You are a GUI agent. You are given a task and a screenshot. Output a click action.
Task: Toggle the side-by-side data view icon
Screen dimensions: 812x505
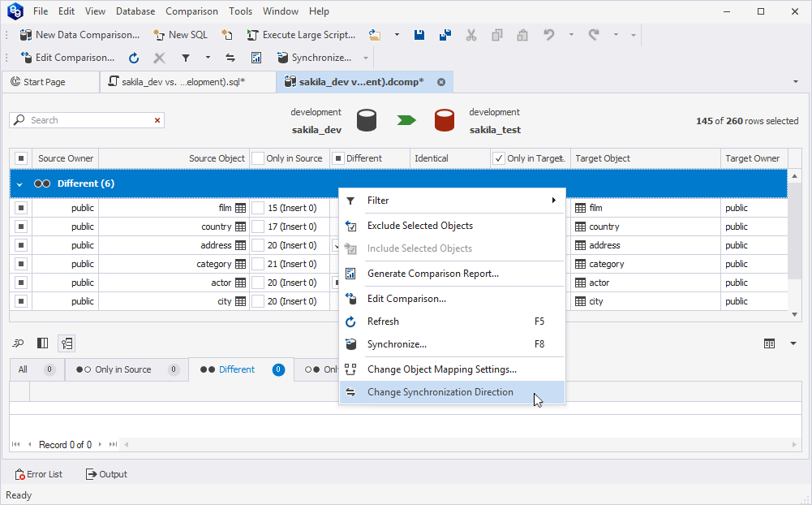tap(42, 343)
